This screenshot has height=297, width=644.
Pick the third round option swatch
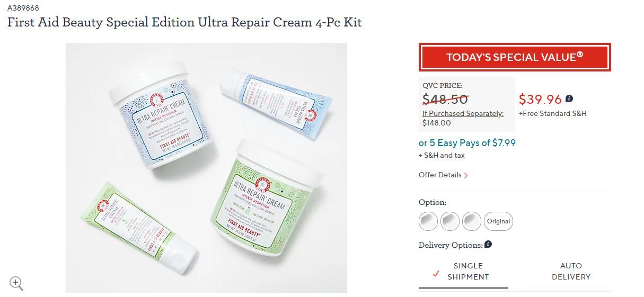pos(472,221)
